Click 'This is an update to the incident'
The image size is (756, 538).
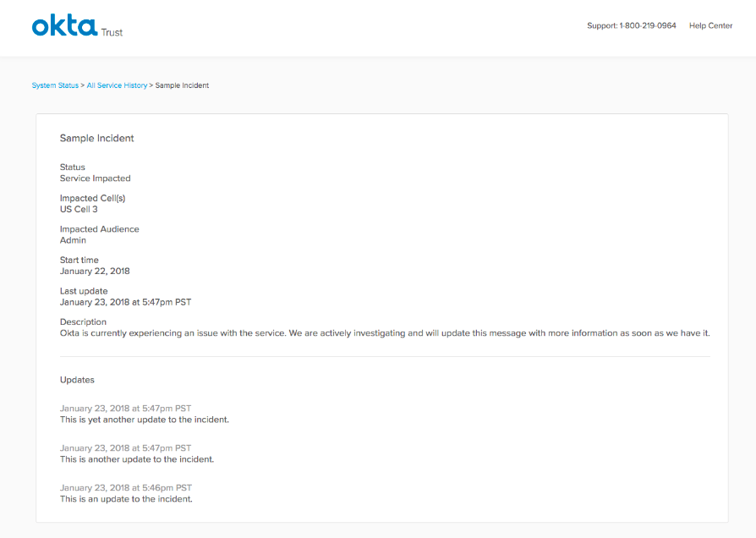(126, 499)
